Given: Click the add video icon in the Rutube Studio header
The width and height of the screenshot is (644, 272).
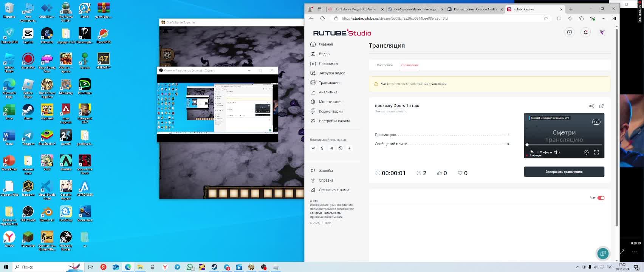Looking at the screenshot, I should (570, 32).
